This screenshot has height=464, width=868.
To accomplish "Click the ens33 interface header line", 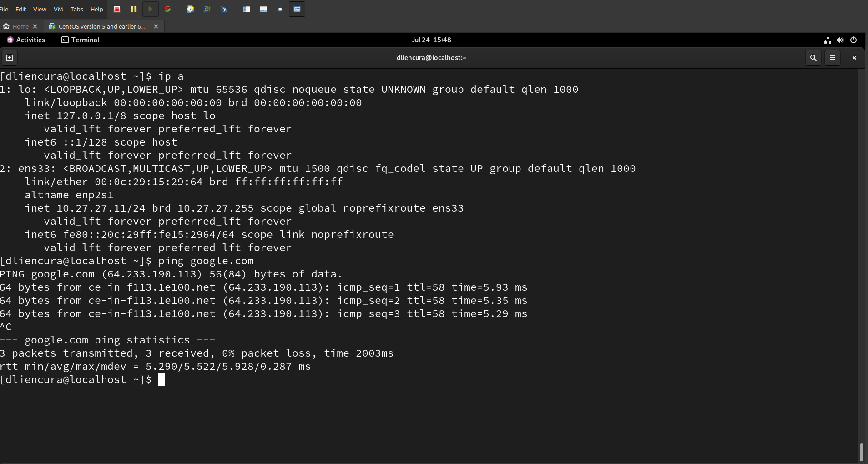I will (318, 169).
